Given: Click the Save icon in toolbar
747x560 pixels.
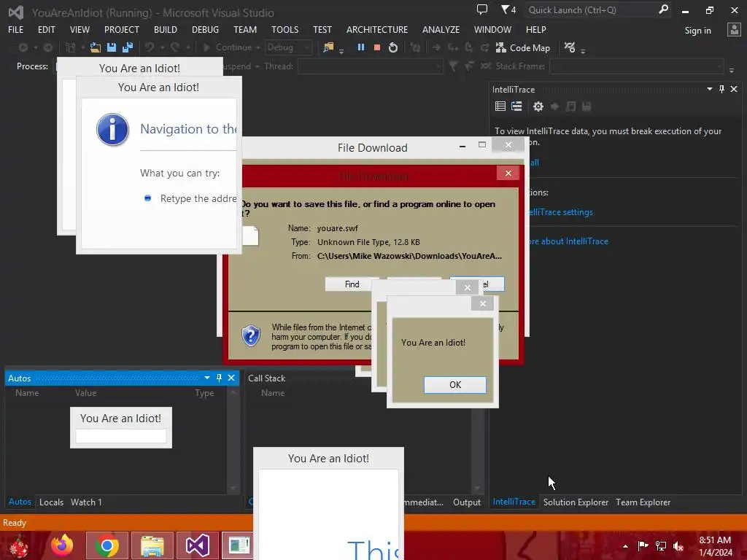Looking at the screenshot, I should pos(112,47).
